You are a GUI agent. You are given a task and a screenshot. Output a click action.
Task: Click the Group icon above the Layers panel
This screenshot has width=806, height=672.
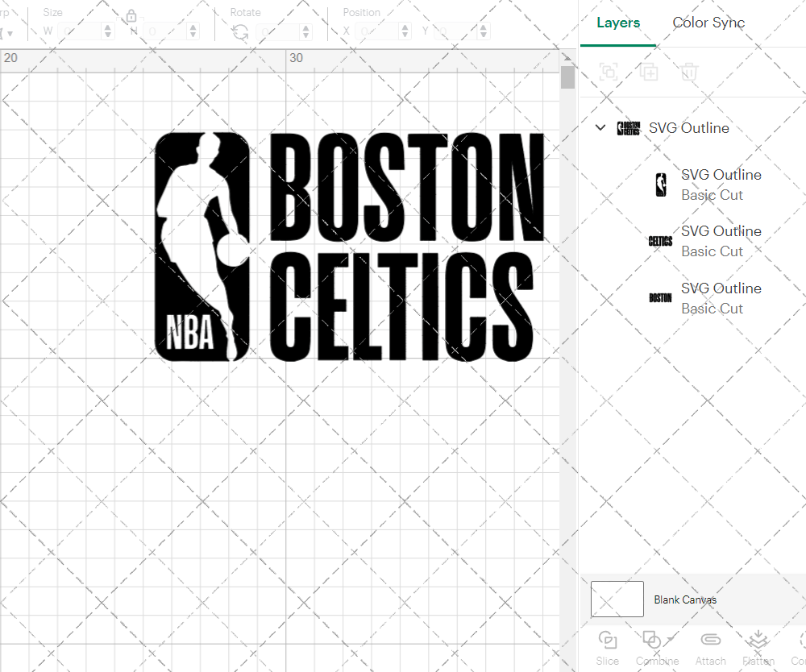(x=609, y=72)
